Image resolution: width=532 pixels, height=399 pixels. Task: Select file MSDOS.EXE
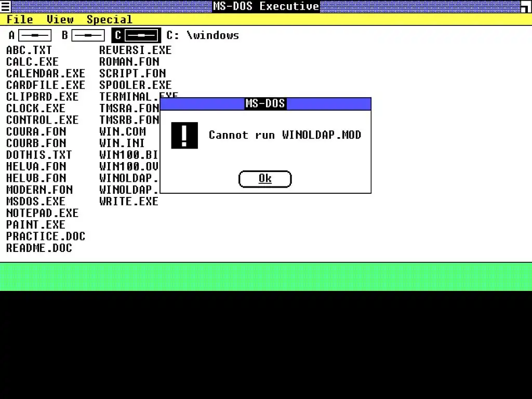click(x=36, y=201)
